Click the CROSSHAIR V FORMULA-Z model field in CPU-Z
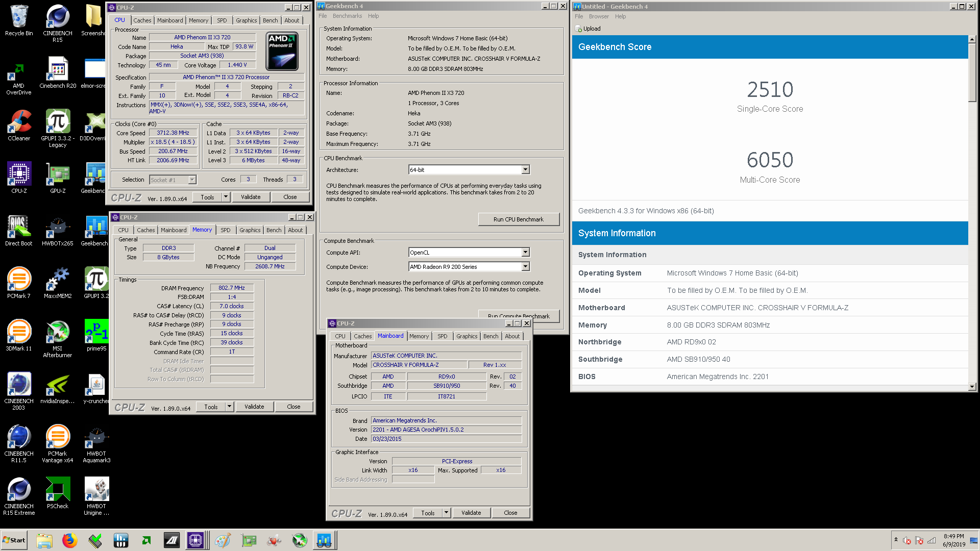The width and height of the screenshot is (980, 551). (419, 365)
